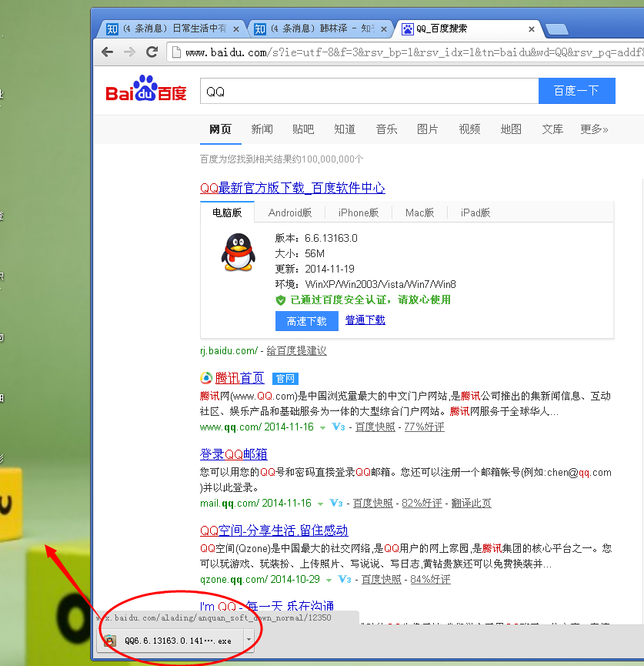The width and height of the screenshot is (644, 666).
Task: Click the address bar URL
Action: point(414,52)
